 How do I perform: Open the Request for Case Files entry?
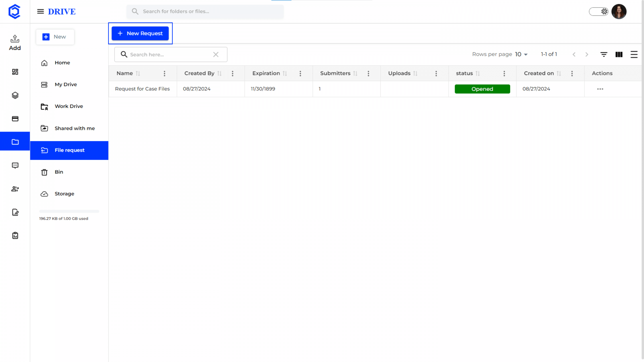(142, 89)
